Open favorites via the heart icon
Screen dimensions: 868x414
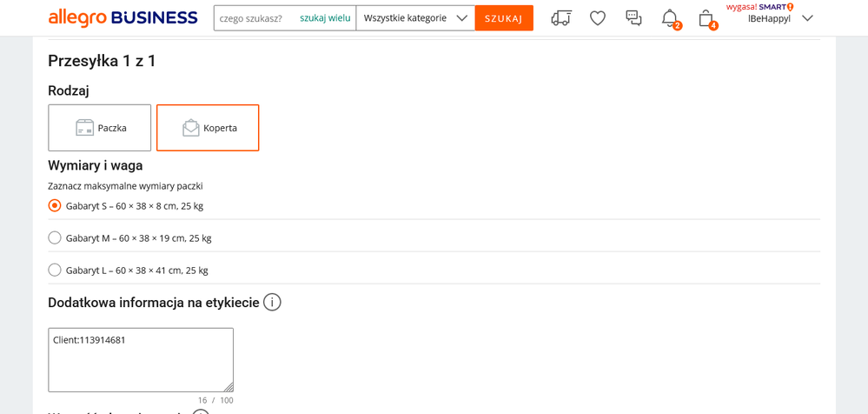[x=598, y=18]
